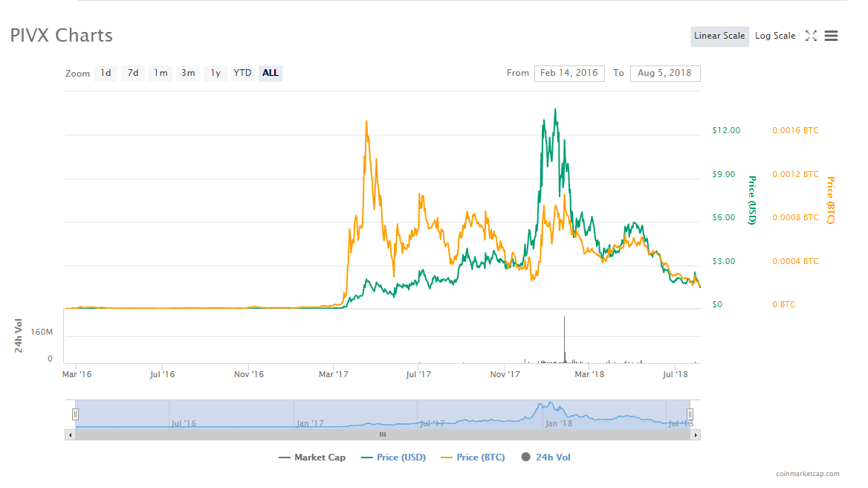The image size is (868, 488).
Task: Click the $9.00 axis label
Action: pyautogui.click(x=724, y=175)
